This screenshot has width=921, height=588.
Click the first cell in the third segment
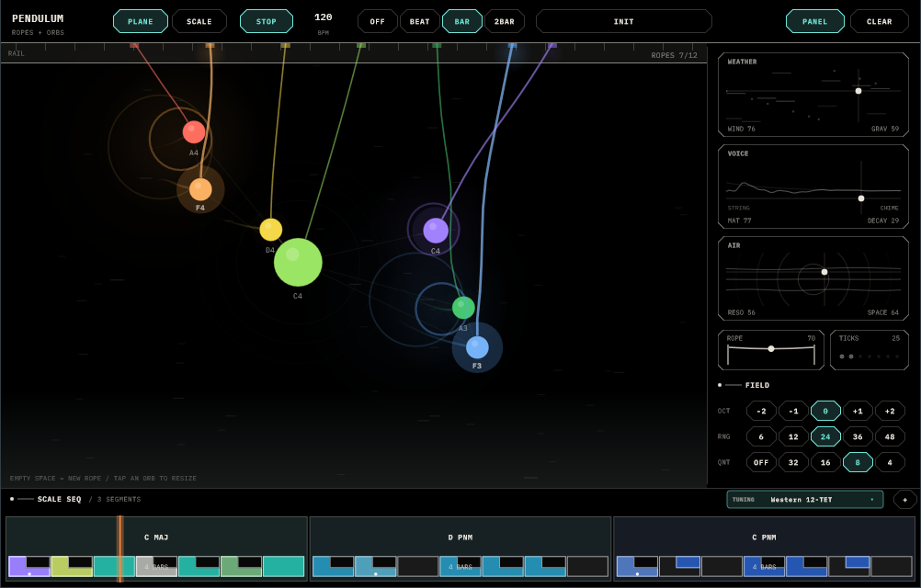(x=637, y=567)
